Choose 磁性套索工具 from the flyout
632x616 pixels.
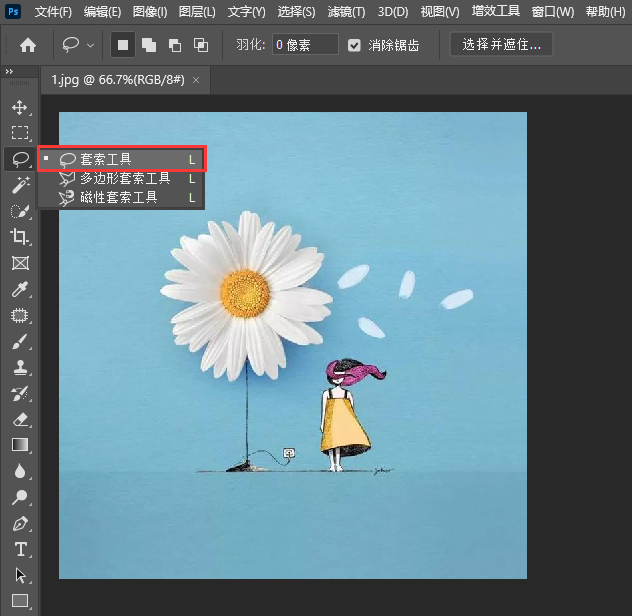coord(119,198)
